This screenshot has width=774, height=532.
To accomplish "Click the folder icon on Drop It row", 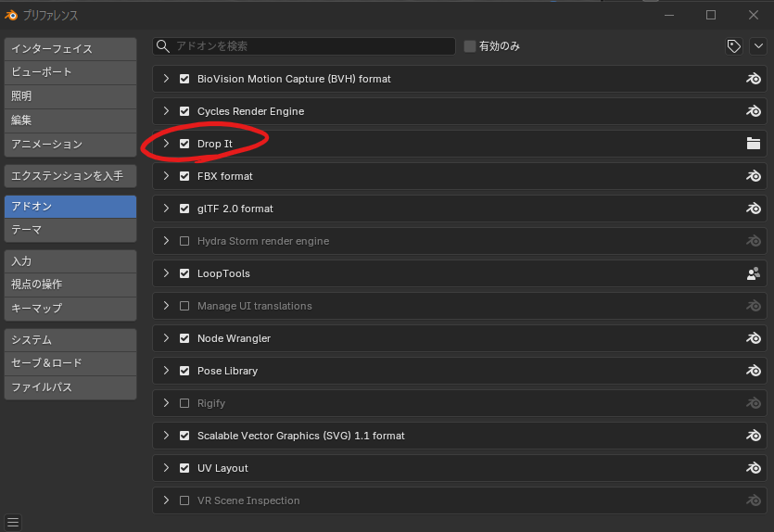I will pos(753,144).
